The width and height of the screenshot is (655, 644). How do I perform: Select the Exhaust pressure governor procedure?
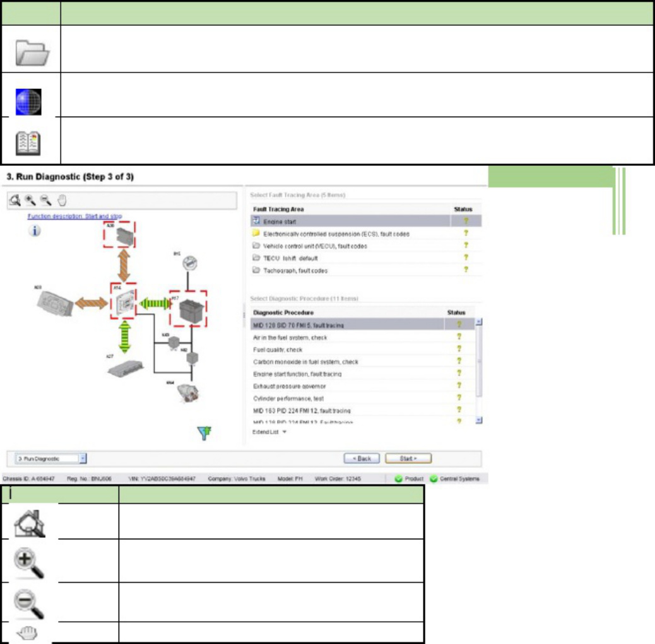pos(363,386)
